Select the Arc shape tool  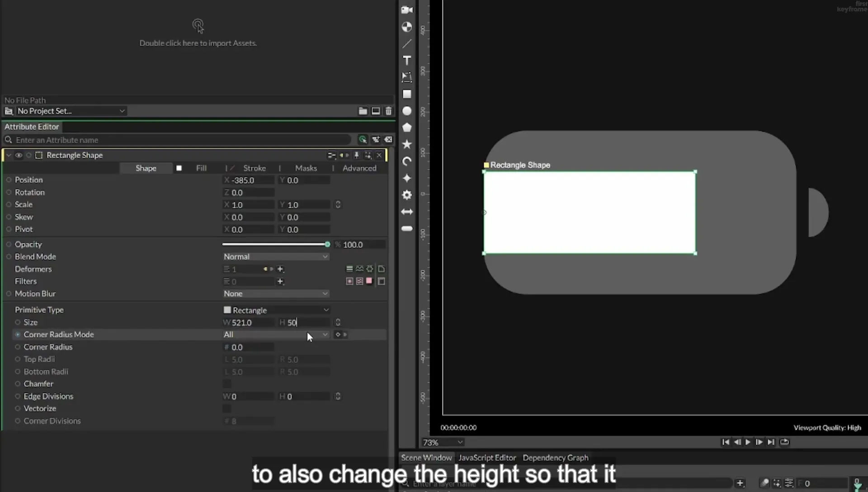(407, 161)
